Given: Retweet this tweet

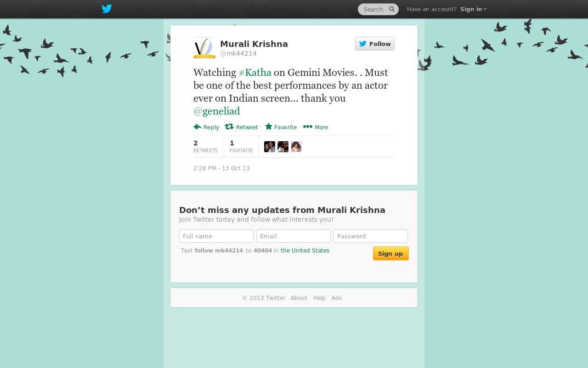Looking at the screenshot, I should click(241, 127).
